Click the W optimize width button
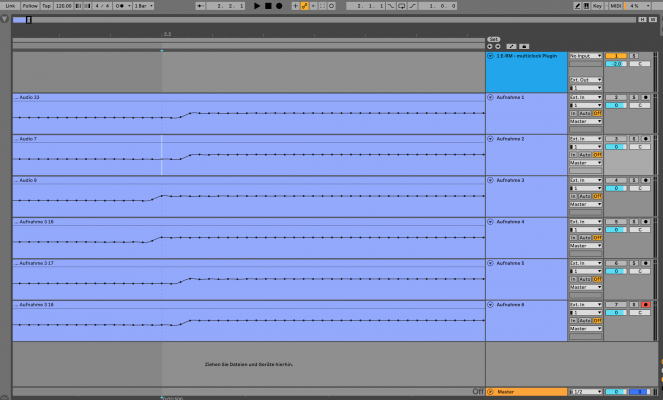 tap(653, 19)
